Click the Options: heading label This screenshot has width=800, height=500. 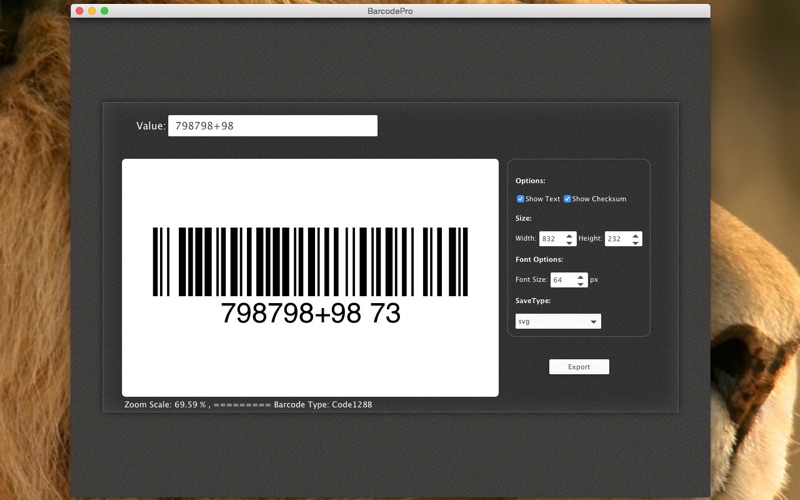coord(530,181)
